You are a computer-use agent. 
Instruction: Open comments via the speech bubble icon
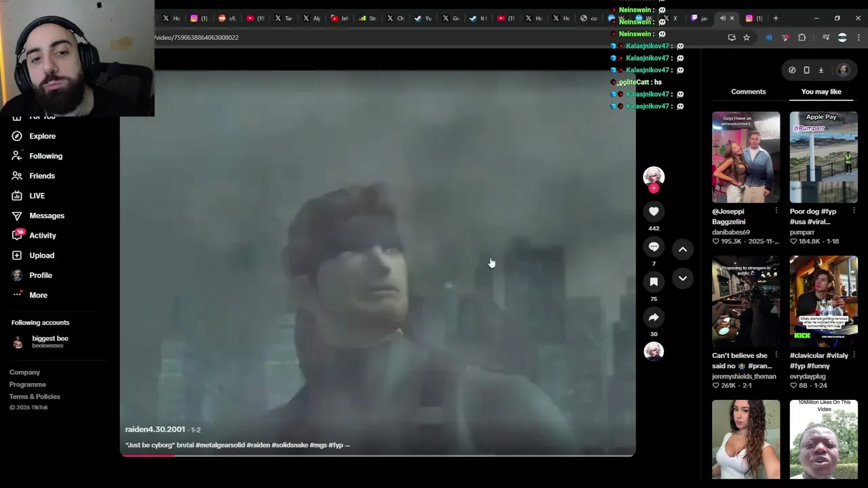[654, 247]
